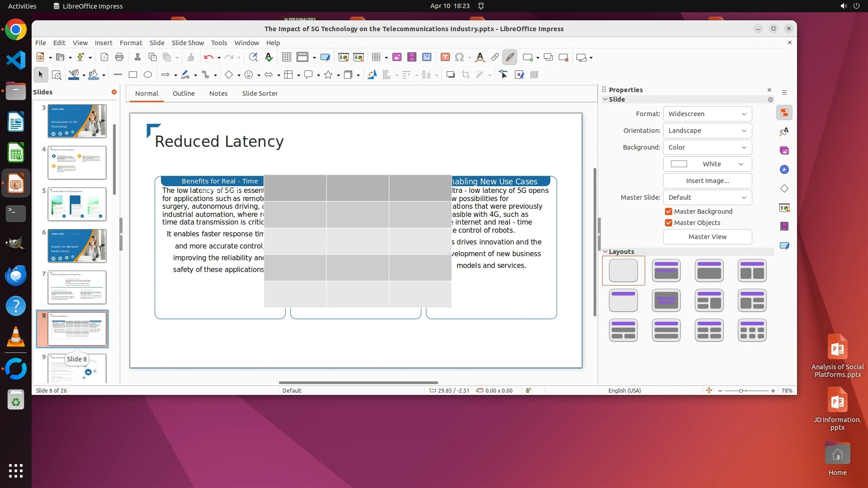
Task: Collapse the Layouts section
Action: 606,252
